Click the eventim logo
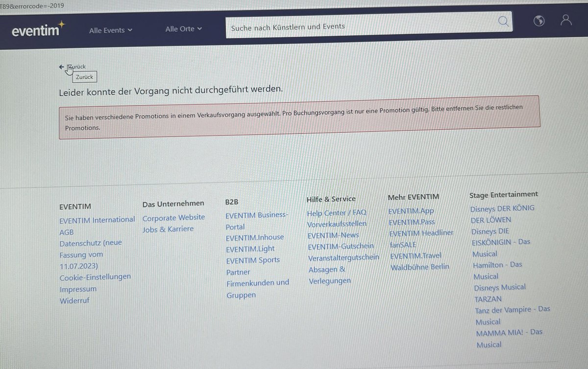Image resolution: width=588 pixels, height=369 pixels. point(38,29)
